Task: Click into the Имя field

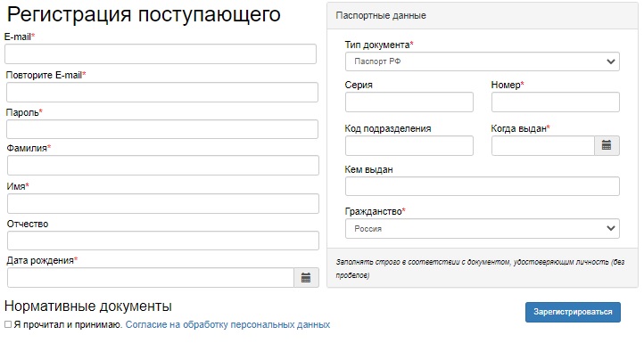Action: coord(163,203)
